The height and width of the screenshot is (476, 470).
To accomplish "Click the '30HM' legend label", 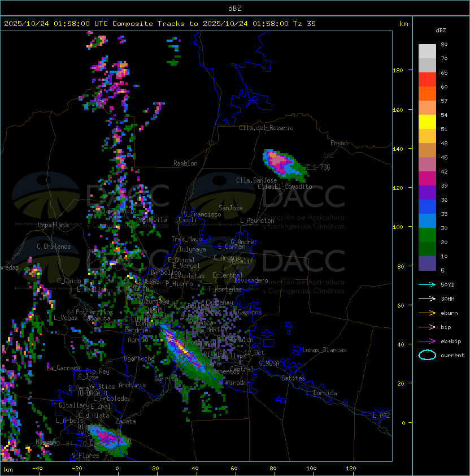I will point(447,299).
